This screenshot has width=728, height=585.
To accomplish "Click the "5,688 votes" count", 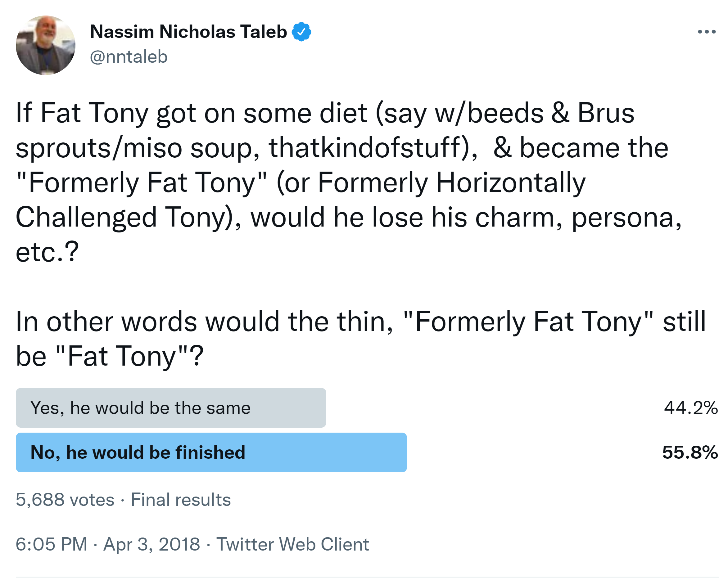I will coord(65,500).
